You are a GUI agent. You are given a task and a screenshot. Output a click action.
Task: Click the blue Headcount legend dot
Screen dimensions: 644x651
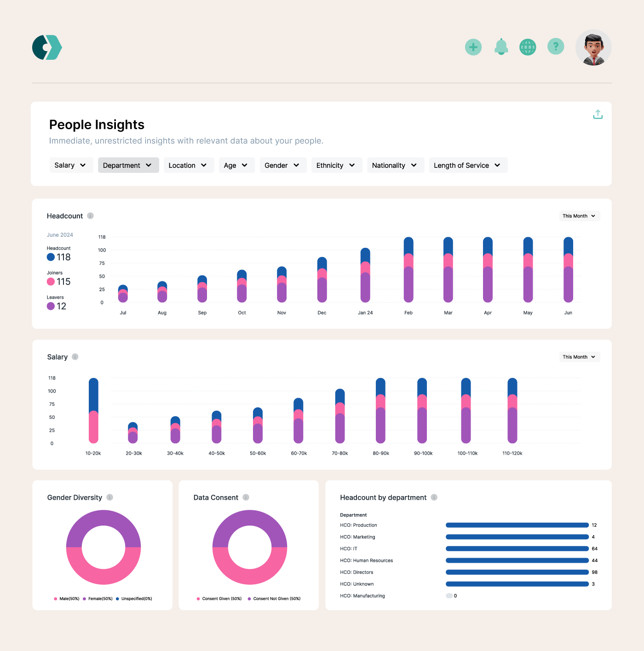(51, 257)
